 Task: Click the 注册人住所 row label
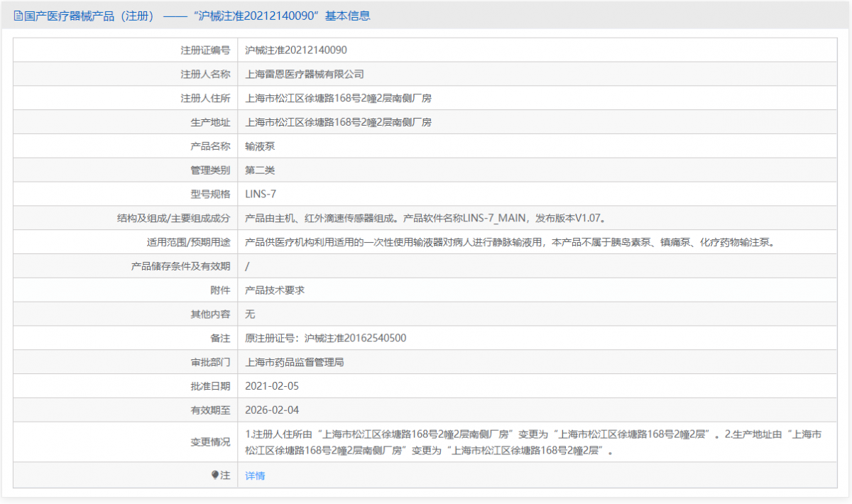point(205,98)
